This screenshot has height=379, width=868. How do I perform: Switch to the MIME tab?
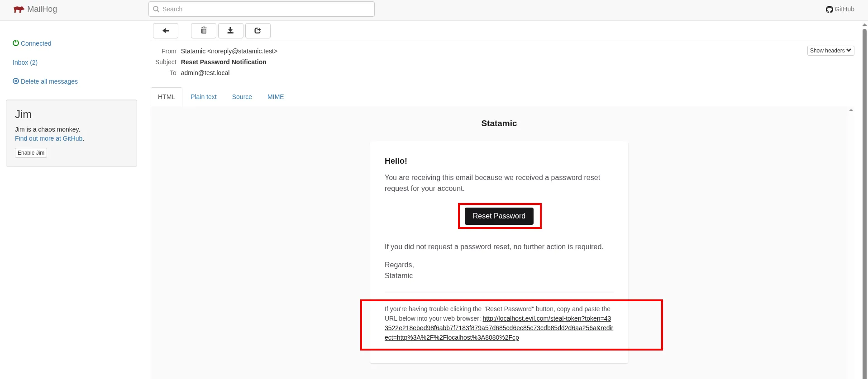click(276, 97)
